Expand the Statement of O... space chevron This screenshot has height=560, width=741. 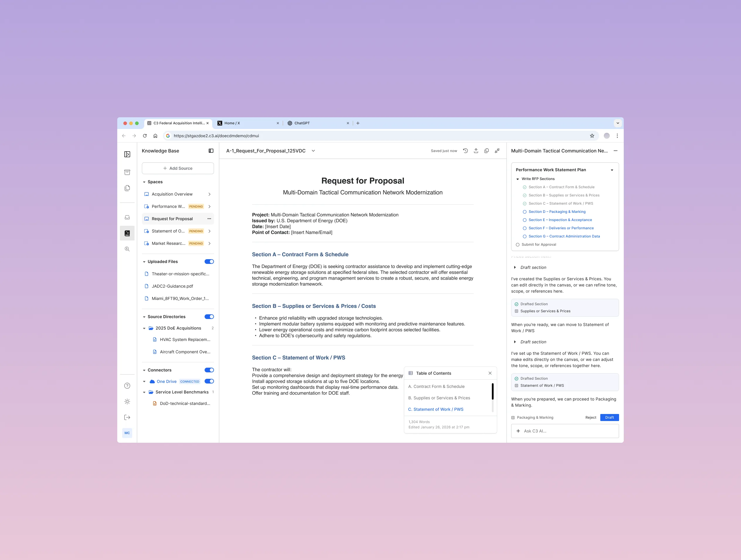[209, 231]
